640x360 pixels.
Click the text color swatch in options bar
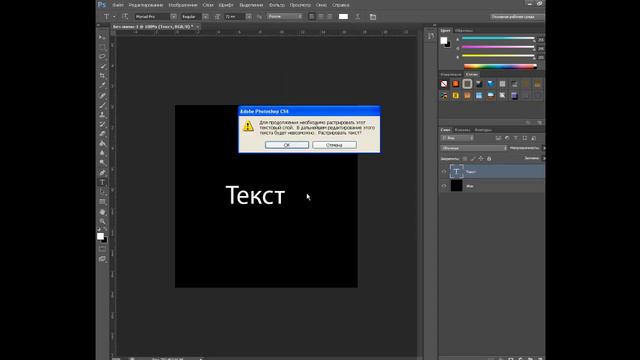[343, 17]
